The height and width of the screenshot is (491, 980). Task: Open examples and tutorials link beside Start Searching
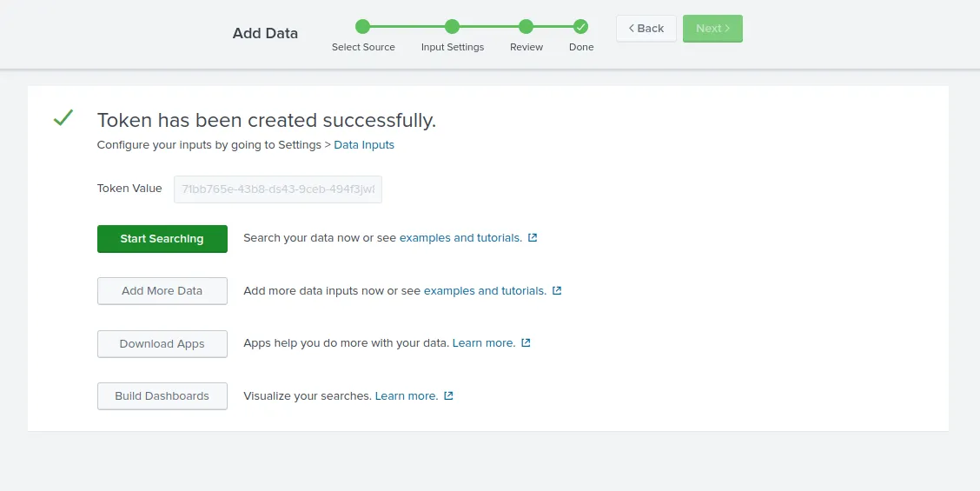click(460, 238)
